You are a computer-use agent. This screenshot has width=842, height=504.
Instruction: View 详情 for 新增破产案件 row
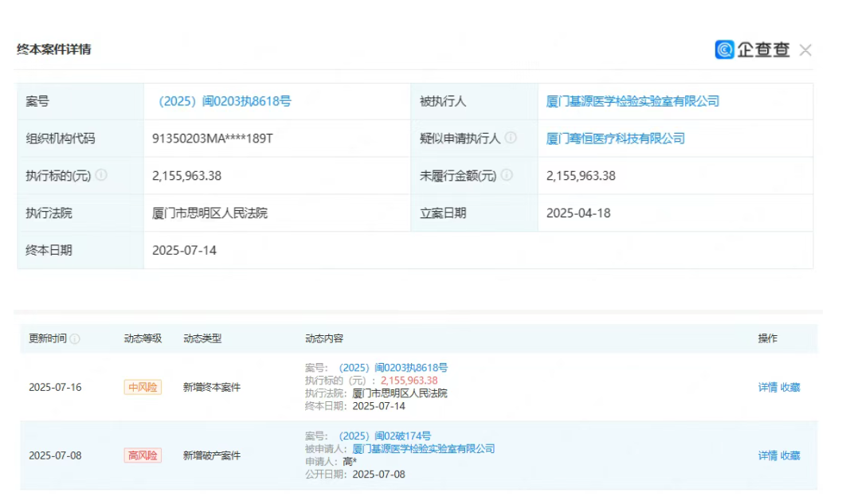767,456
